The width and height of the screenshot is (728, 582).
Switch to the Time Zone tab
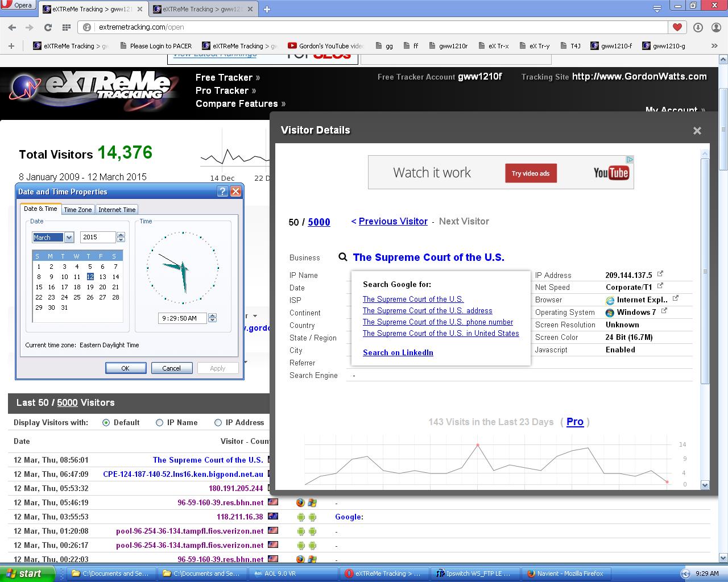coord(78,210)
